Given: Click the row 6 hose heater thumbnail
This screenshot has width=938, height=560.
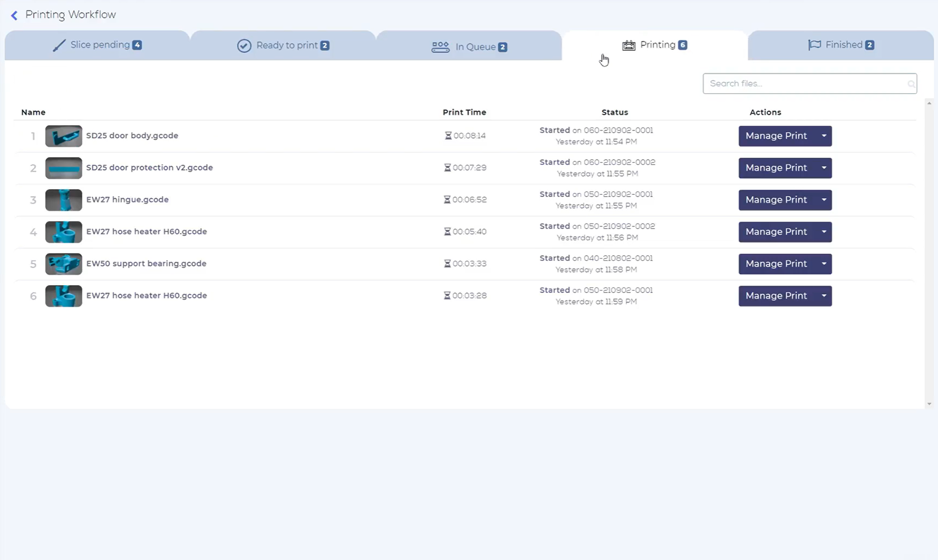Looking at the screenshot, I should [x=64, y=296].
